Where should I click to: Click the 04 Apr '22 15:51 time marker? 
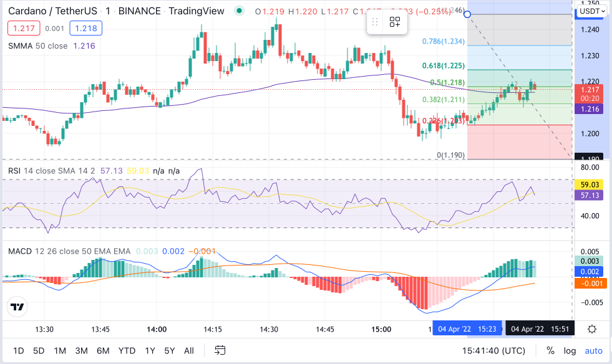(x=540, y=329)
